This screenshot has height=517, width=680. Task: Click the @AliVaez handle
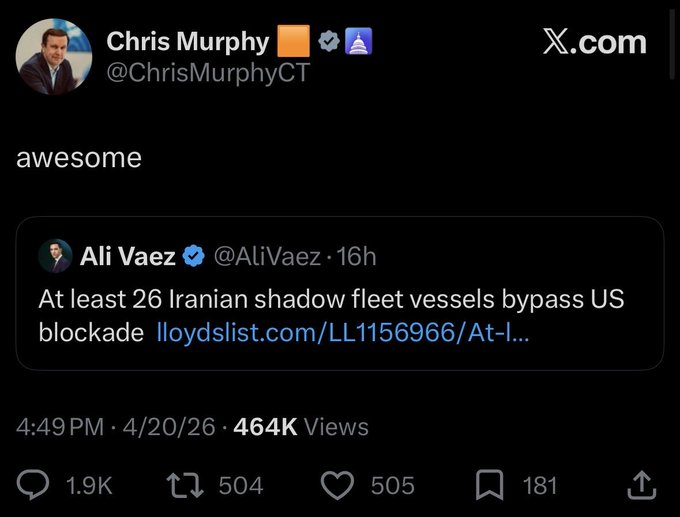click(268, 257)
